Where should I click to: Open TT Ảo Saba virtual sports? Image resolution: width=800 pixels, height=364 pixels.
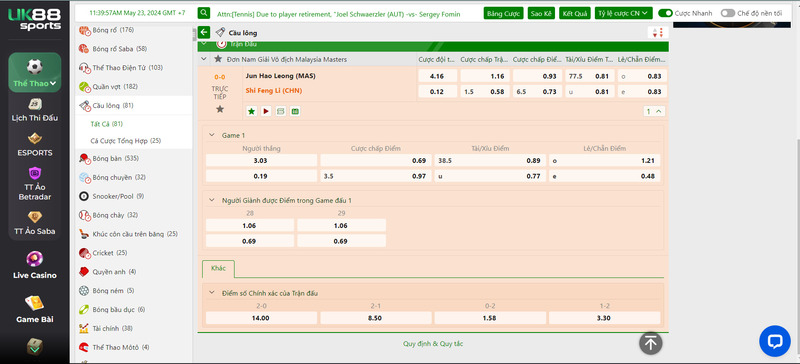coord(35,224)
